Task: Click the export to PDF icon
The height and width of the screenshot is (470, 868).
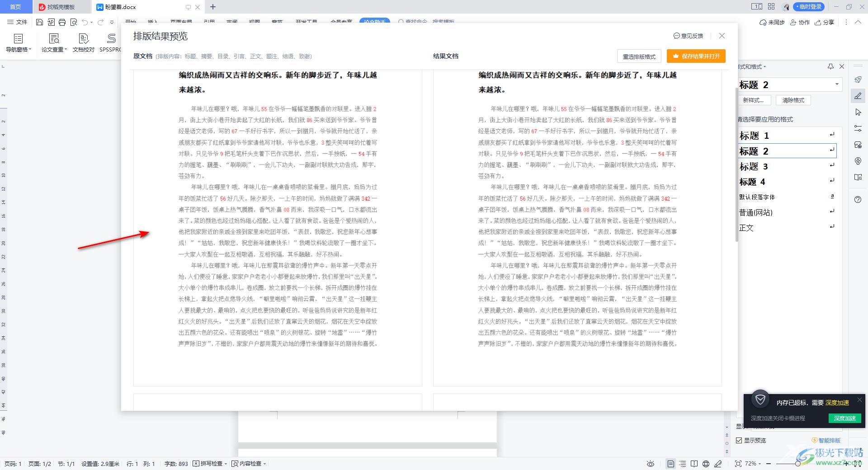Action: click(x=51, y=22)
